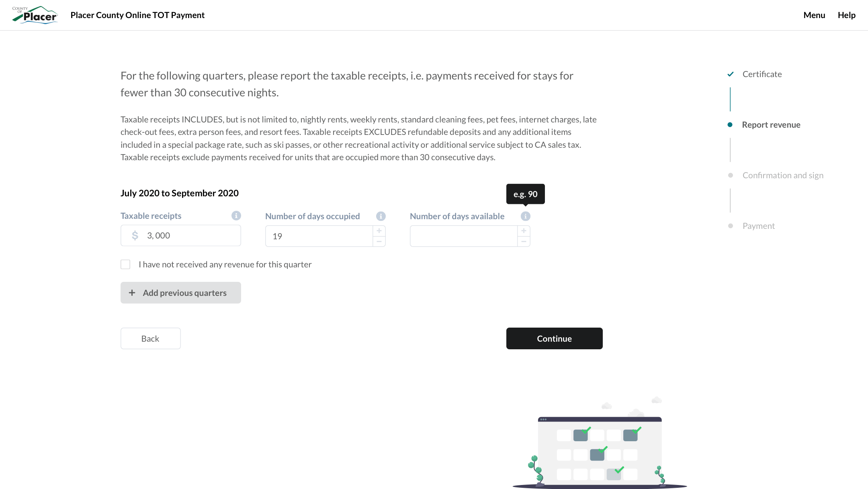Click the days available info icon
Image resolution: width=868 pixels, height=489 pixels.
[526, 216]
